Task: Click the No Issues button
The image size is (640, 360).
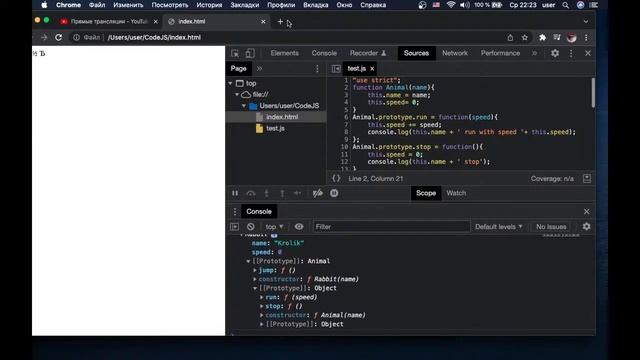Action: pyautogui.click(x=551, y=227)
